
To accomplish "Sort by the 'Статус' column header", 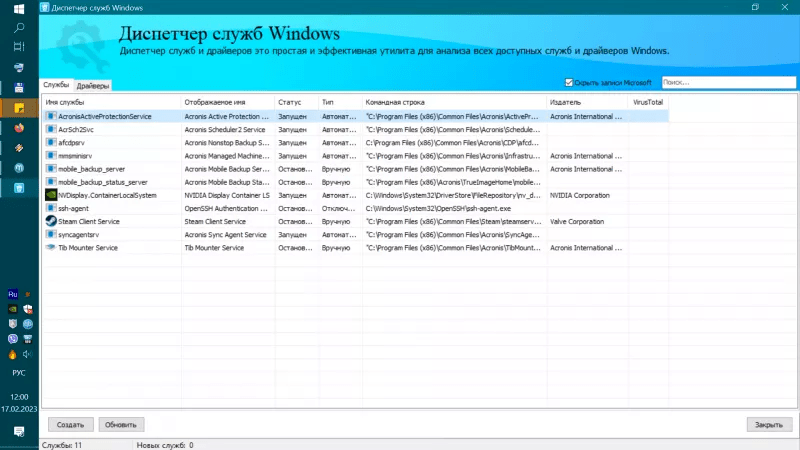I will coord(296,102).
